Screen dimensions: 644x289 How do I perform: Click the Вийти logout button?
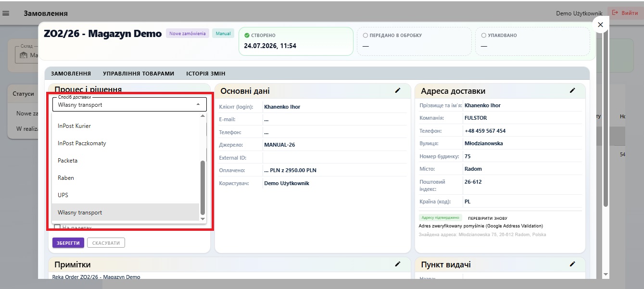tap(625, 13)
